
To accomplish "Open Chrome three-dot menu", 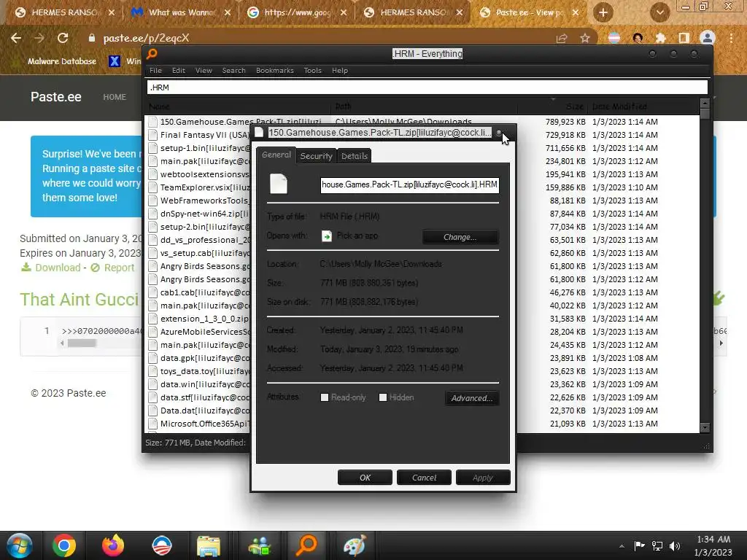I will (x=731, y=38).
